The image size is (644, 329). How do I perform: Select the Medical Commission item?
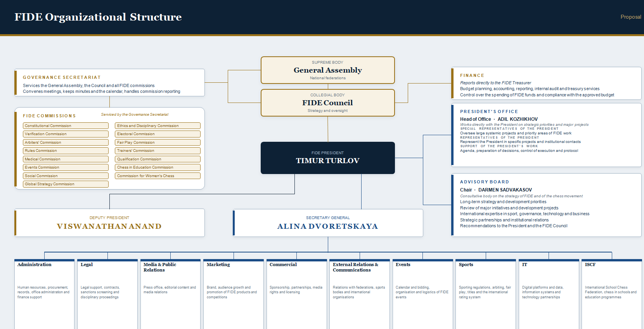(66, 159)
